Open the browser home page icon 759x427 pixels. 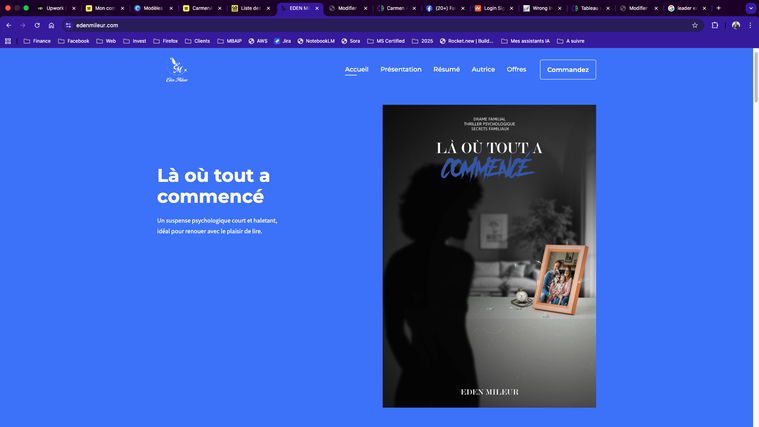pos(51,25)
